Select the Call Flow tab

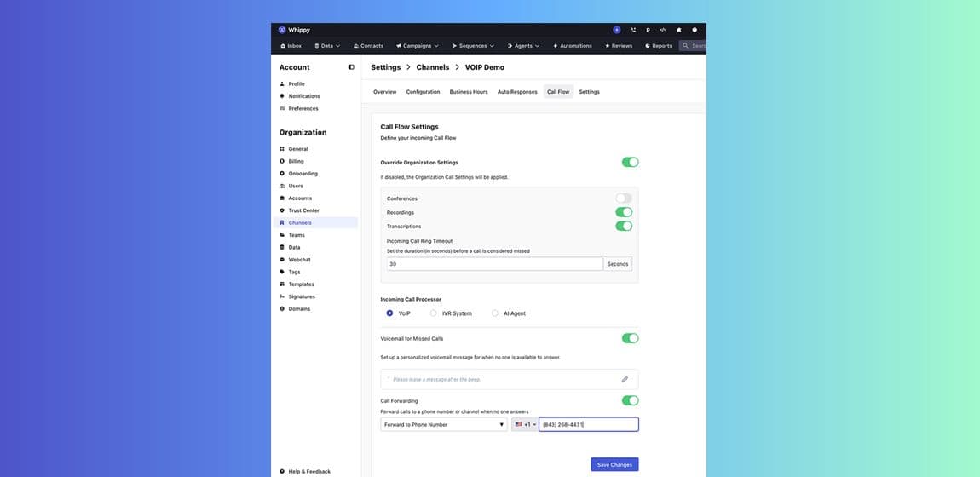coord(558,92)
